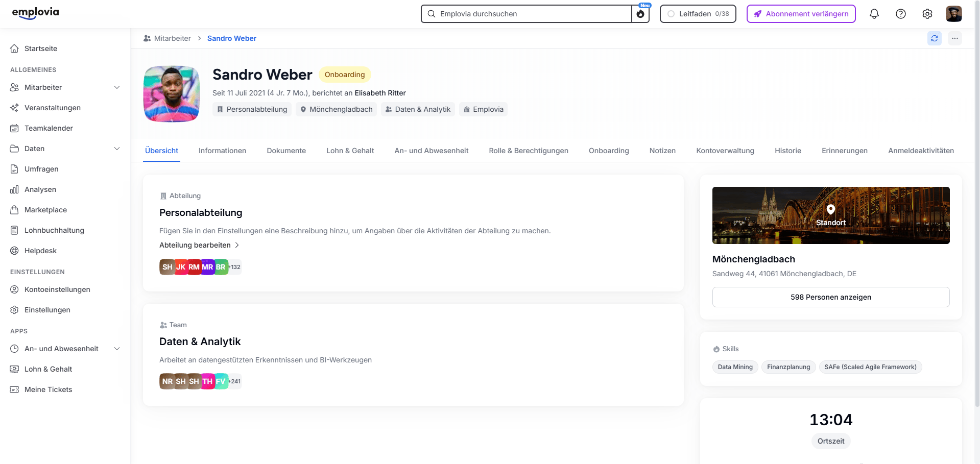Click the RM member avatar

(194, 267)
